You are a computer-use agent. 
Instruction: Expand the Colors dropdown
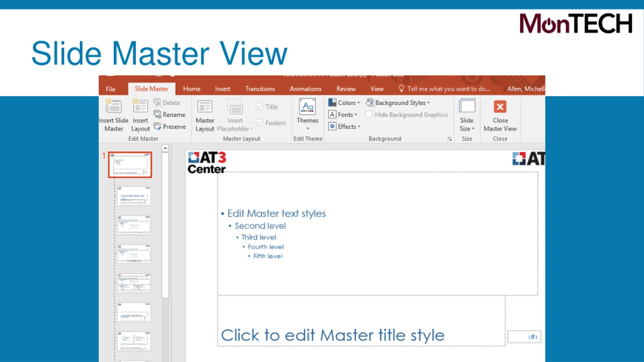click(x=344, y=103)
